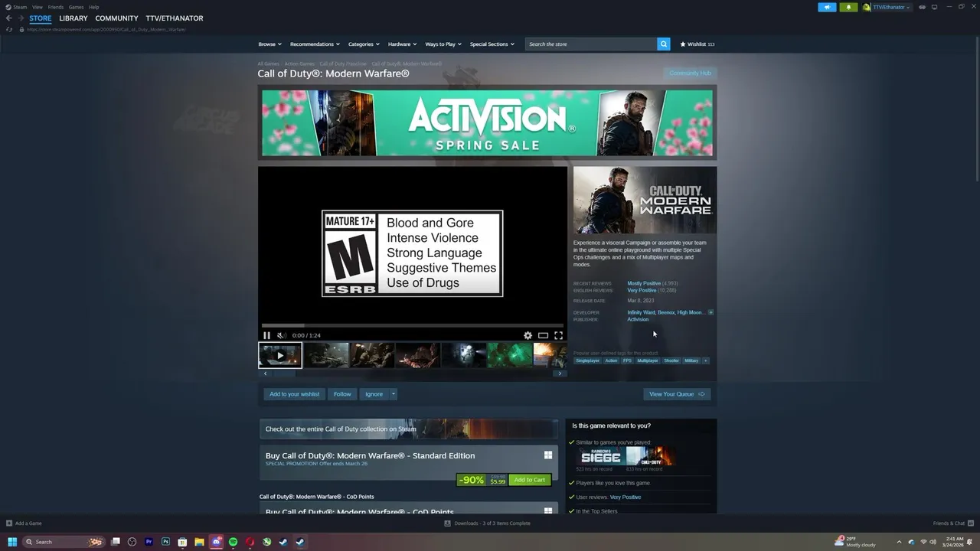Viewport: 980px width, 551px height.
Task: Open Spotify from the taskbar
Action: (233, 542)
